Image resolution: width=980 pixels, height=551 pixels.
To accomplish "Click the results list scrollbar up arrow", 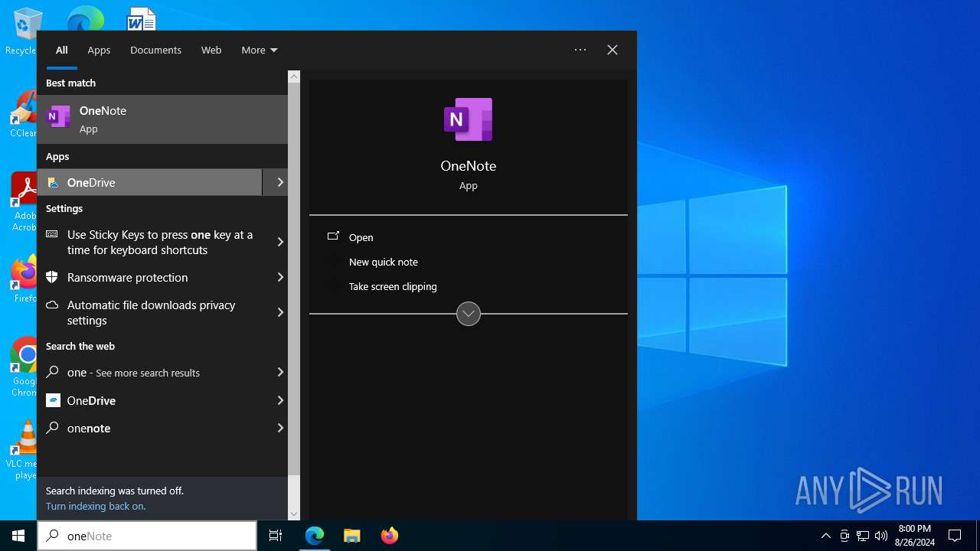I will point(294,77).
